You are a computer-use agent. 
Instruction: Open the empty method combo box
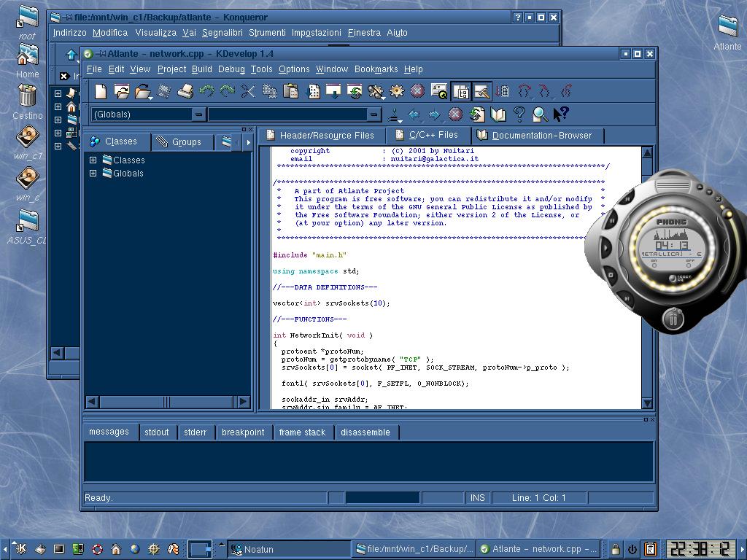tap(295, 114)
